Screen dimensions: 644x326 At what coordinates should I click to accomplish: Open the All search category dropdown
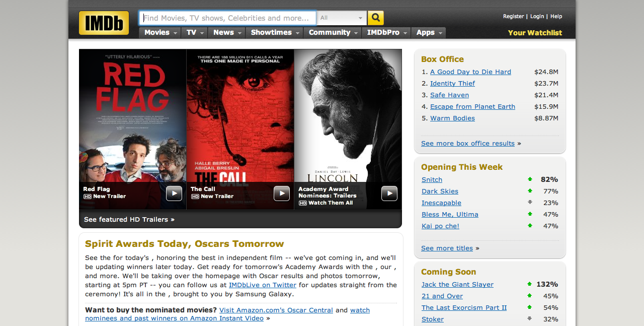[x=342, y=18]
